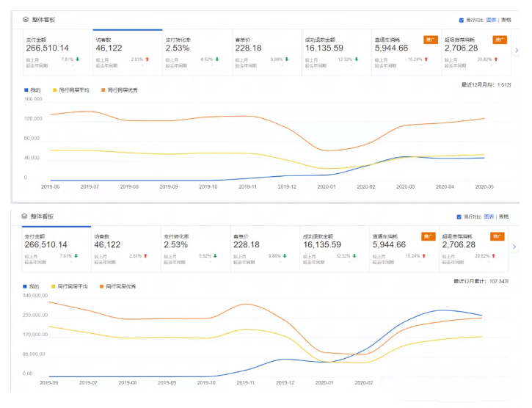Expand more metrics with bottom panel right arrow

[516, 247]
